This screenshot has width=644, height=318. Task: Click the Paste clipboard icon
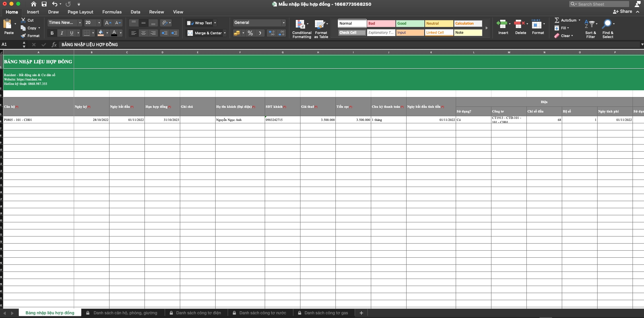point(7,24)
